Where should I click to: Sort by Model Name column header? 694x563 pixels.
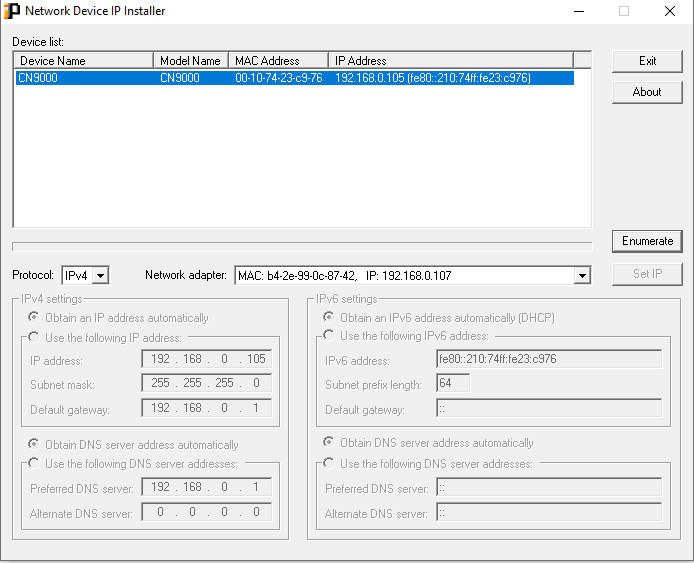(x=190, y=61)
